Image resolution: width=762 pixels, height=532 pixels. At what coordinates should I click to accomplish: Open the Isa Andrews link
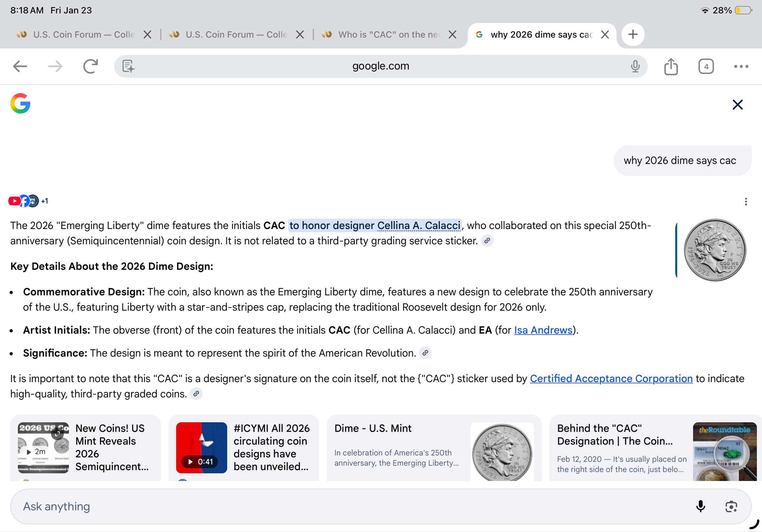click(x=543, y=330)
